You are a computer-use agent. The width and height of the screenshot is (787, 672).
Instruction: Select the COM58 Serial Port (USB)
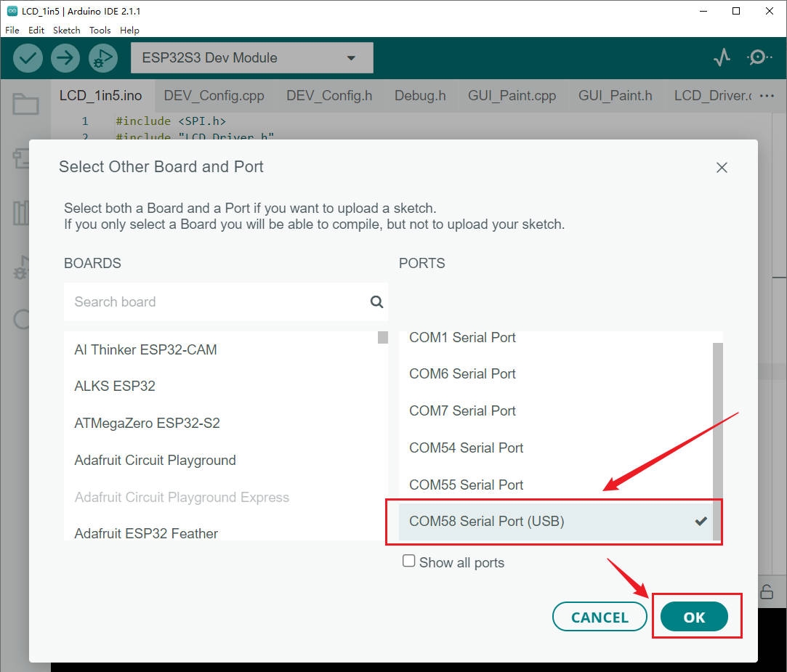click(556, 522)
